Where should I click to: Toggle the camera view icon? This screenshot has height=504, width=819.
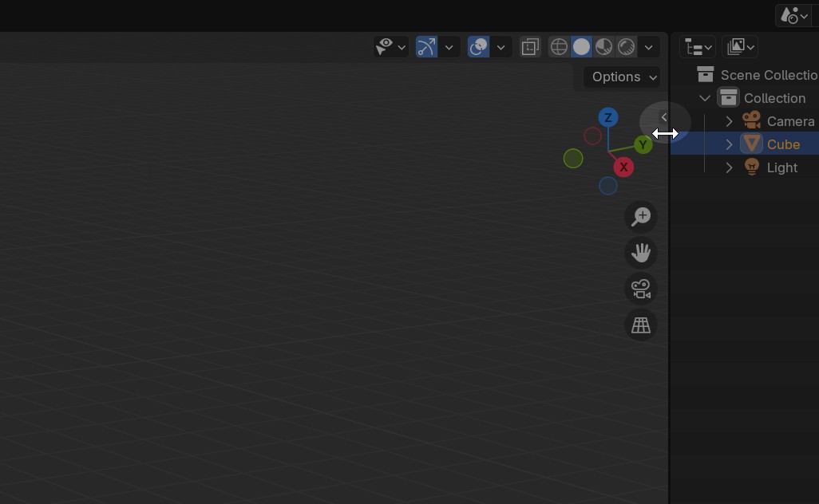[x=641, y=289]
